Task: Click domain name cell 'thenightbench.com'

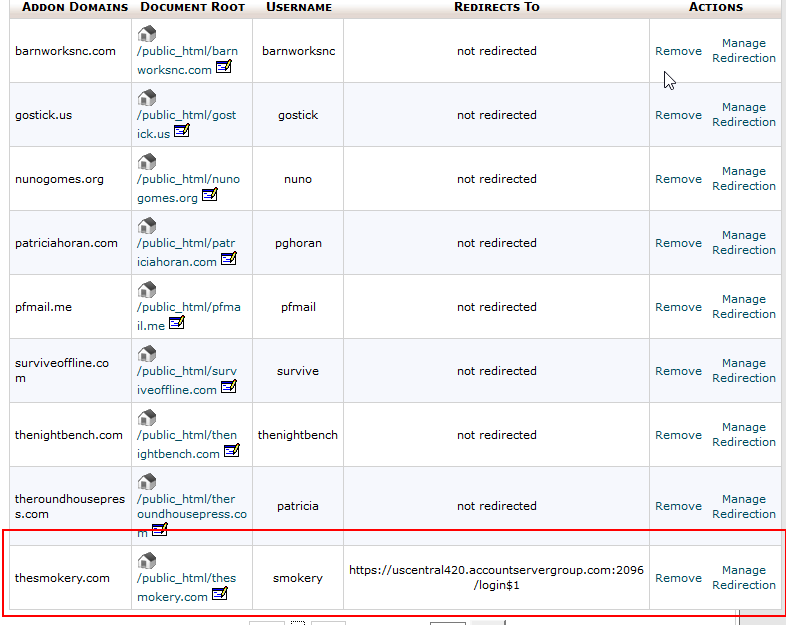Action: (x=69, y=435)
